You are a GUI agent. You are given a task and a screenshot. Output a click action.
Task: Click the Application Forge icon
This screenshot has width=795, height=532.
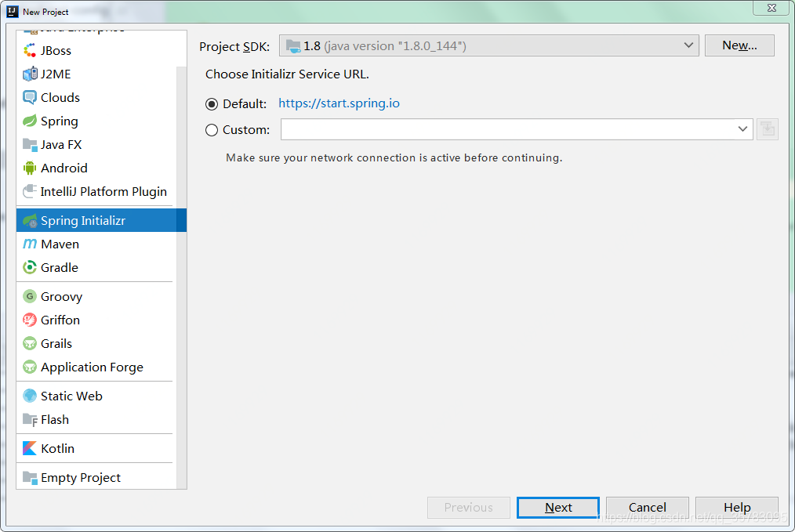pyautogui.click(x=30, y=367)
